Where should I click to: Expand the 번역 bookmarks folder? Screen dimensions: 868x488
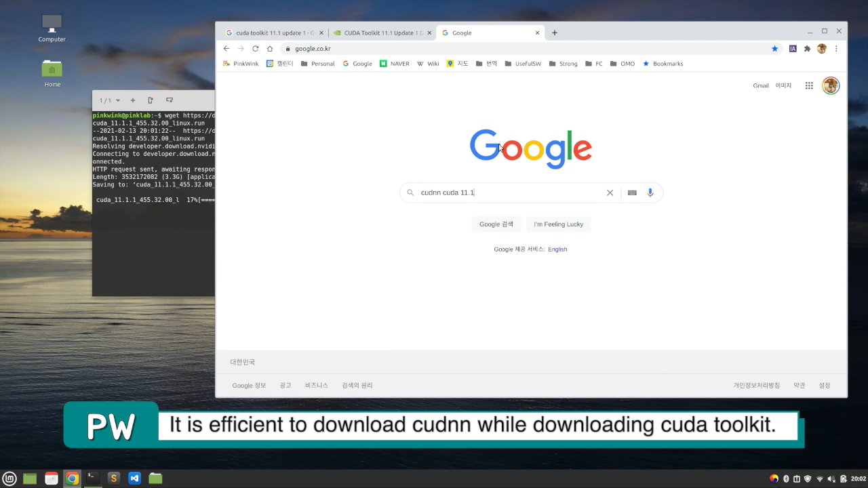click(x=486, y=64)
